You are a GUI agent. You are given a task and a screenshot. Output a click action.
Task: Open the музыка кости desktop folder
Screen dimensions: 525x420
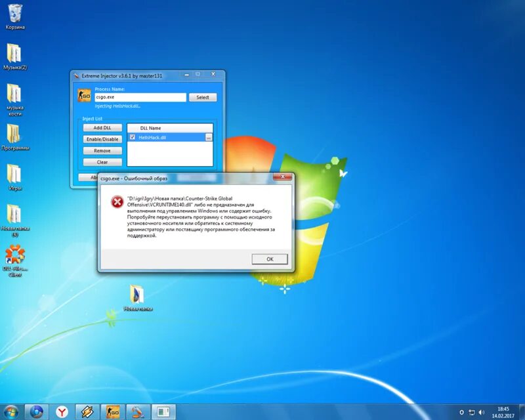click(14, 100)
